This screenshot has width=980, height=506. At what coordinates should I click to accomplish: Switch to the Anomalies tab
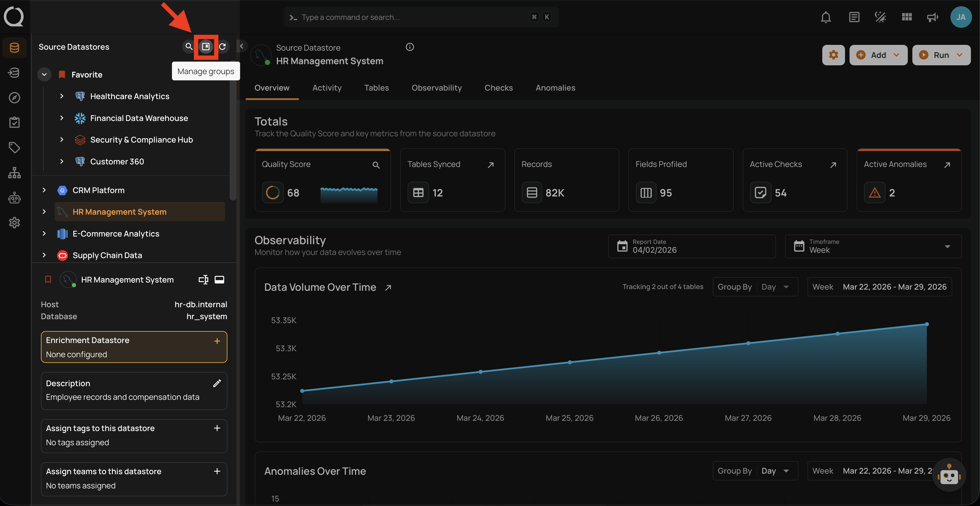[x=555, y=88]
